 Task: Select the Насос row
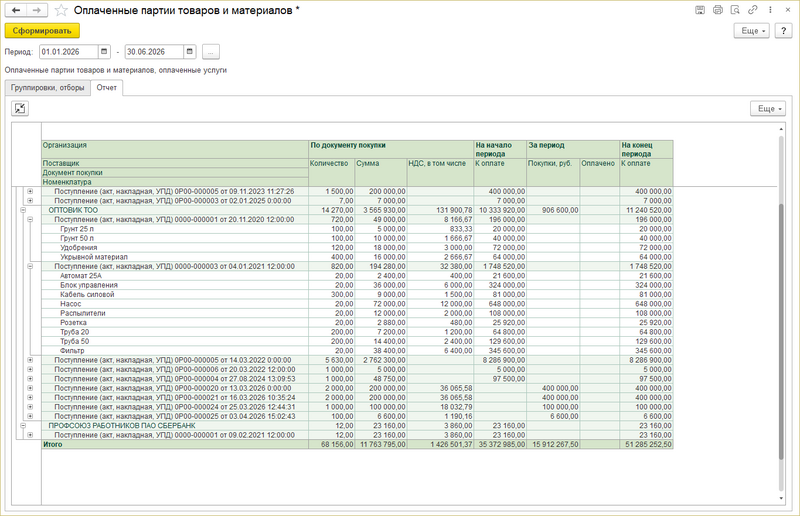click(357, 304)
